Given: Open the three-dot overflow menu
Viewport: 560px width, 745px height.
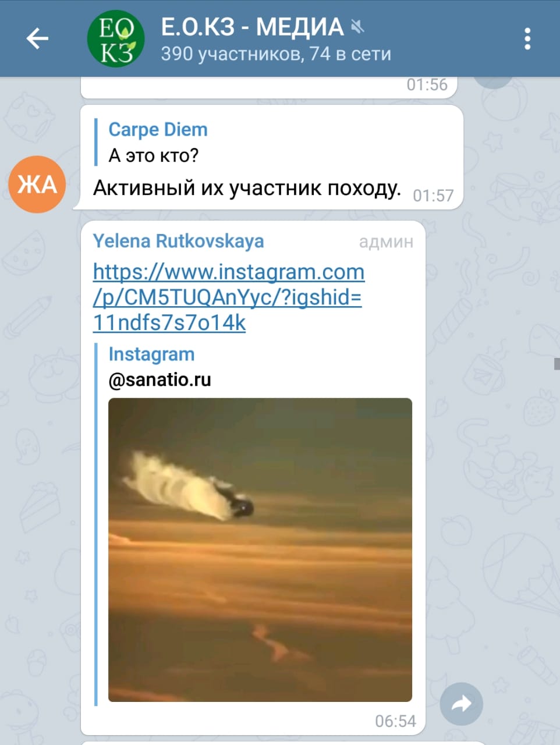Looking at the screenshot, I should pyautogui.click(x=527, y=39).
